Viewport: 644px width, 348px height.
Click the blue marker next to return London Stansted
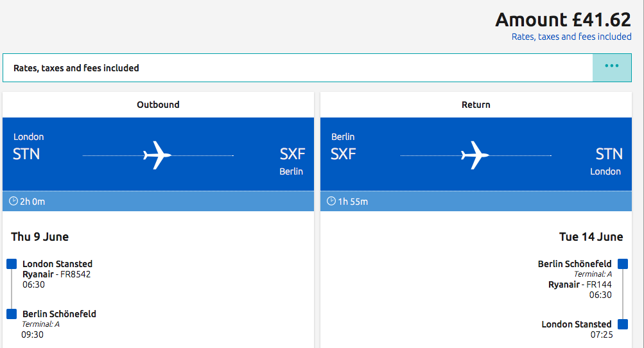623,324
